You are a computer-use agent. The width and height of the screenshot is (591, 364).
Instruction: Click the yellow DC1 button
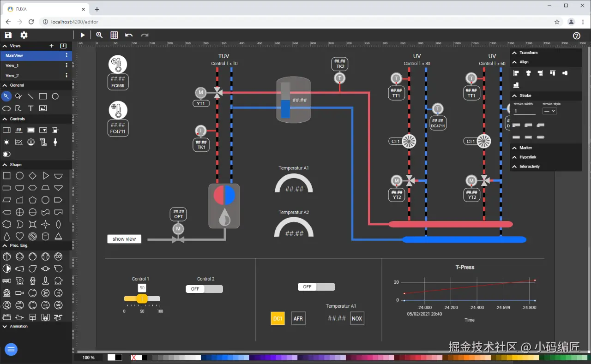pos(277,318)
